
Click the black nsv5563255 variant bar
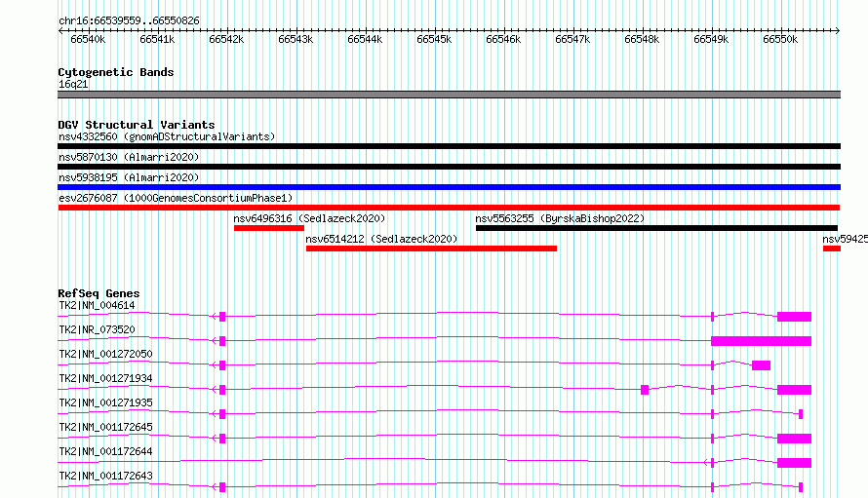click(656, 228)
